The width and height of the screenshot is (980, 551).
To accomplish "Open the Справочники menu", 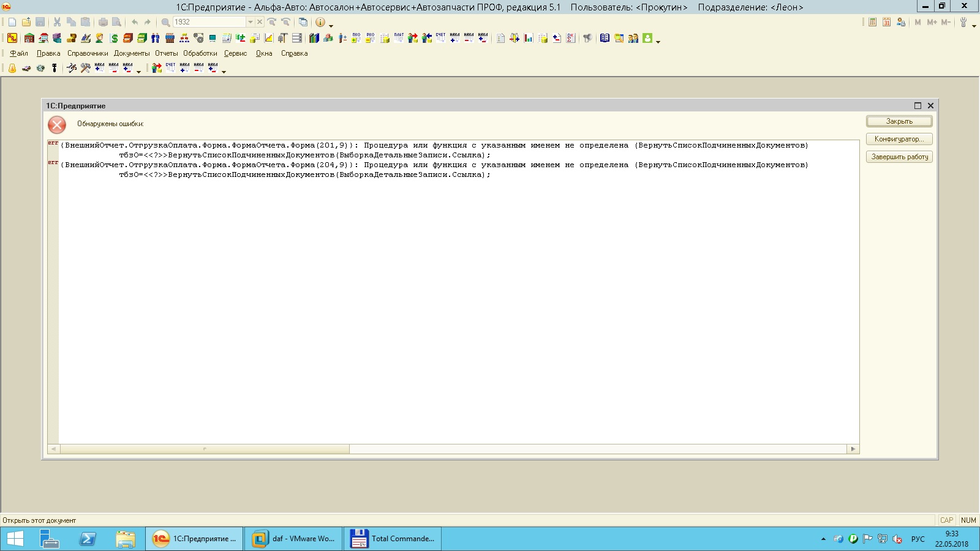I will (88, 53).
